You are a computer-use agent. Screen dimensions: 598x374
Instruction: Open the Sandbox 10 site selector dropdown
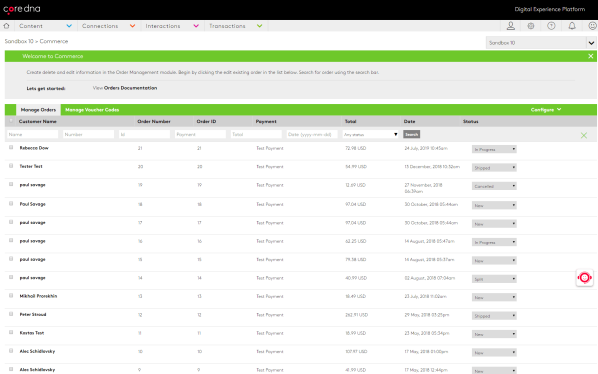[x=541, y=43]
